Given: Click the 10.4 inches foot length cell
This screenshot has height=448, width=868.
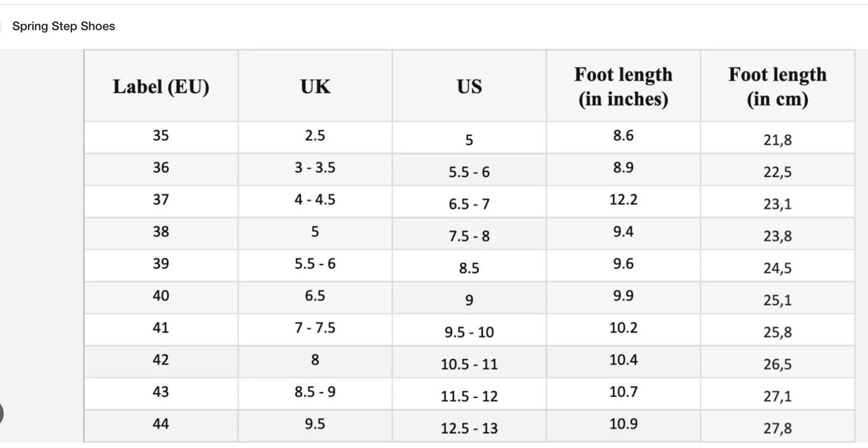Looking at the screenshot, I should coord(623,361).
